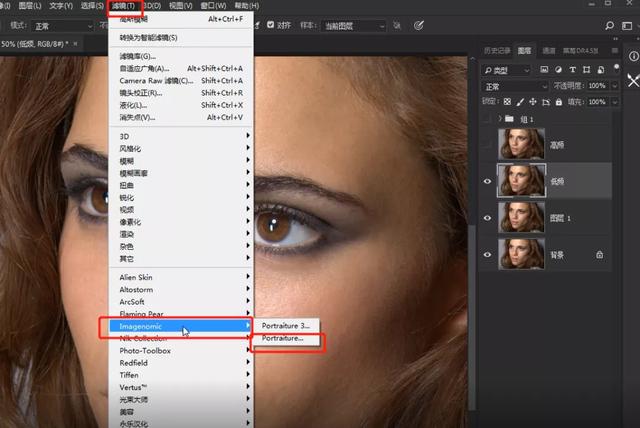This screenshot has height=428, width=640.
Task: Select Alien Skin submenu item
Action: coord(181,277)
